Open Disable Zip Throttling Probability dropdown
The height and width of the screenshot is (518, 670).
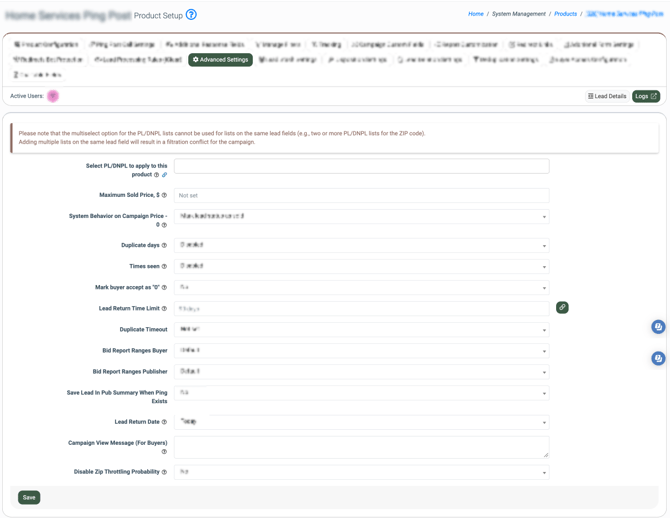tap(361, 472)
